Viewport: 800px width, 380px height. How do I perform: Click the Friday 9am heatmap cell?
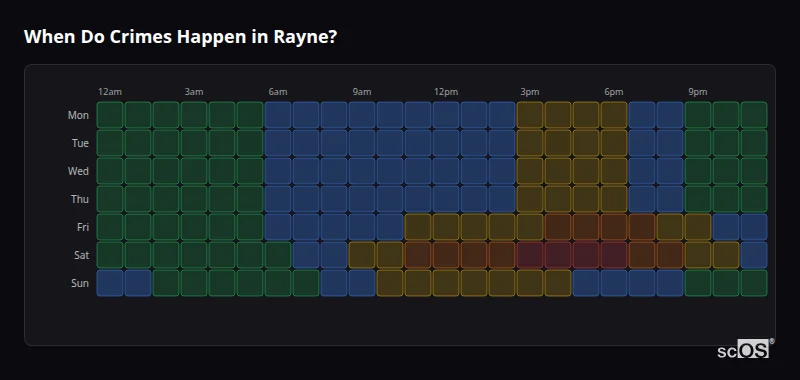(362, 227)
